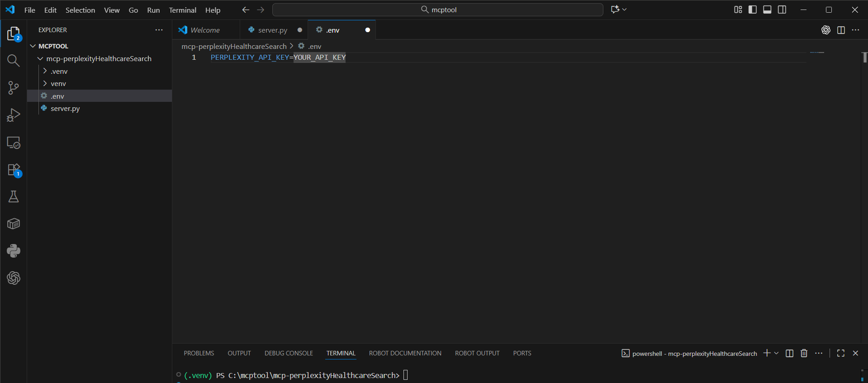Click YOUR_API_KEY value in the editor
The image size is (868, 383).
point(320,57)
